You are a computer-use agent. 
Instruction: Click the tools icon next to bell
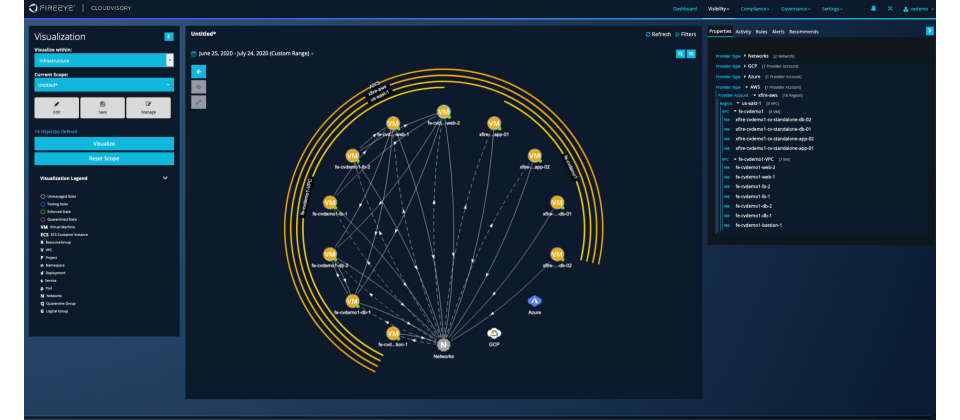click(x=890, y=9)
